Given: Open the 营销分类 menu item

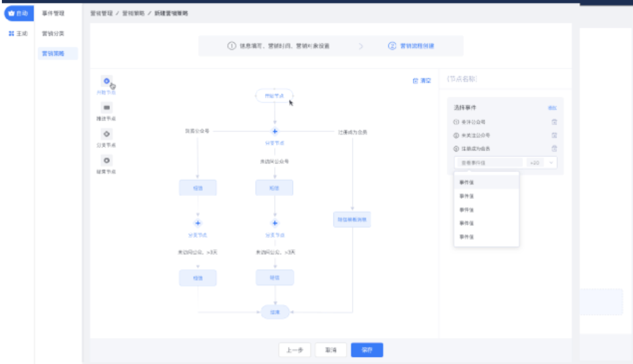Looking at the screenshot, I should point(53,34).
